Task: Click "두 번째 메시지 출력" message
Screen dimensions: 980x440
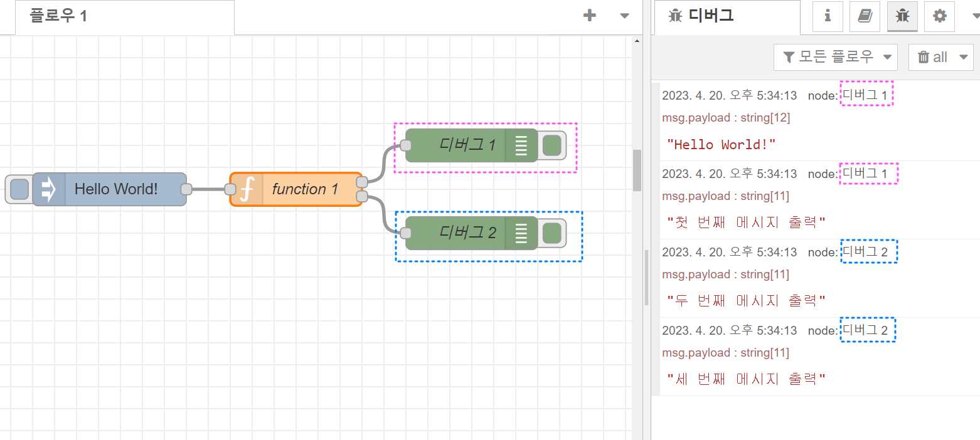Action: [746, 301]
